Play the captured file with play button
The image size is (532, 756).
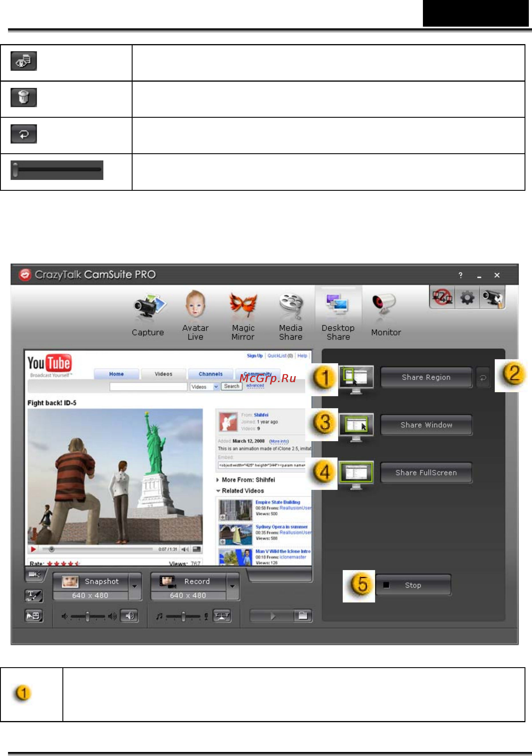[272, 616]
